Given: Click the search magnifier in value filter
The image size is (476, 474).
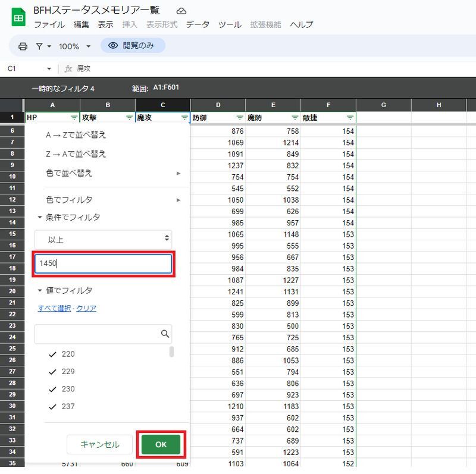Looking at the screenshot, I should point(165,334).
